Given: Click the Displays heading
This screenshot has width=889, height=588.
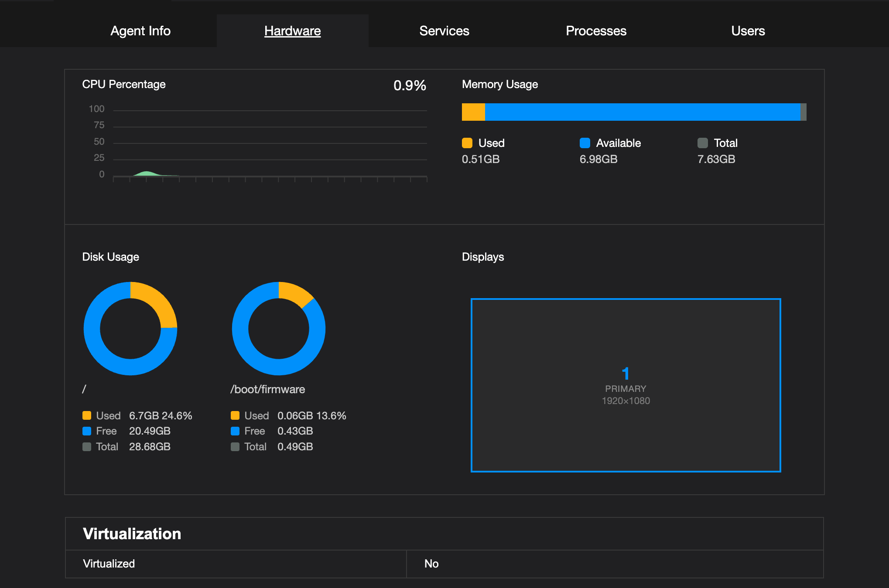Looking at the screenshot, I should click(x=483, y=257).
